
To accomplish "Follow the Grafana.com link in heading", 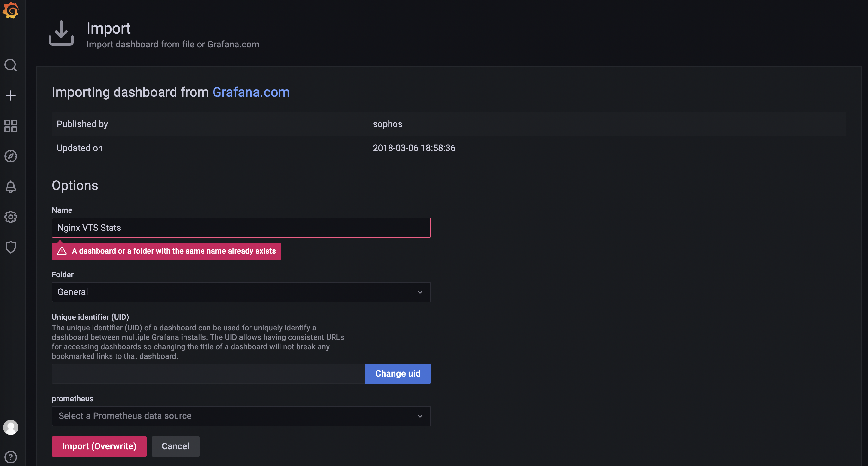I will point(251,92).
